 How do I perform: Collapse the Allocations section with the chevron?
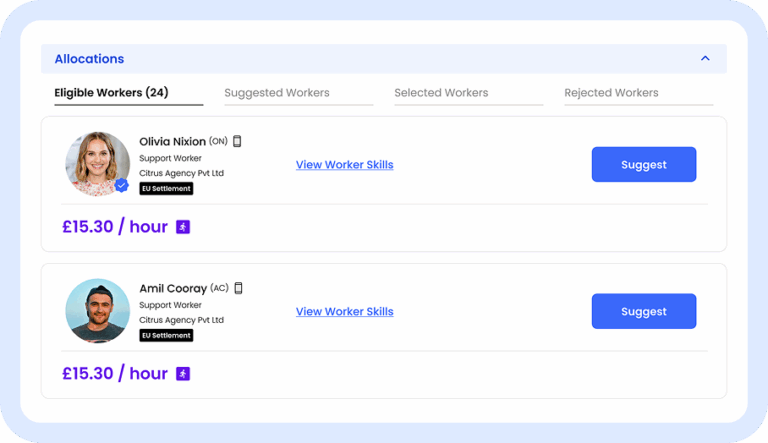click(x=705, y=59)
